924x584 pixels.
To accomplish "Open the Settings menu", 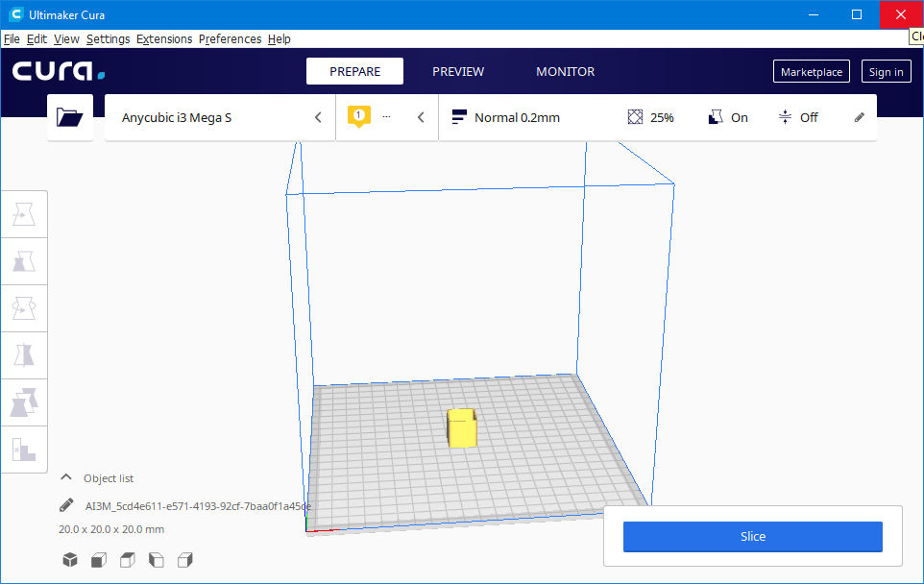I will click(x=108, y=38).
